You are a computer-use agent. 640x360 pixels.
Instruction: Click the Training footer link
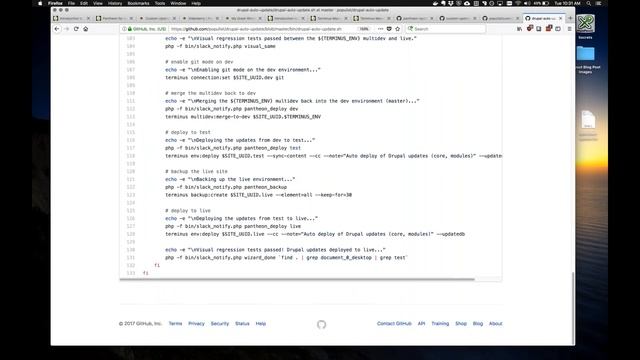tap(440, 324)
